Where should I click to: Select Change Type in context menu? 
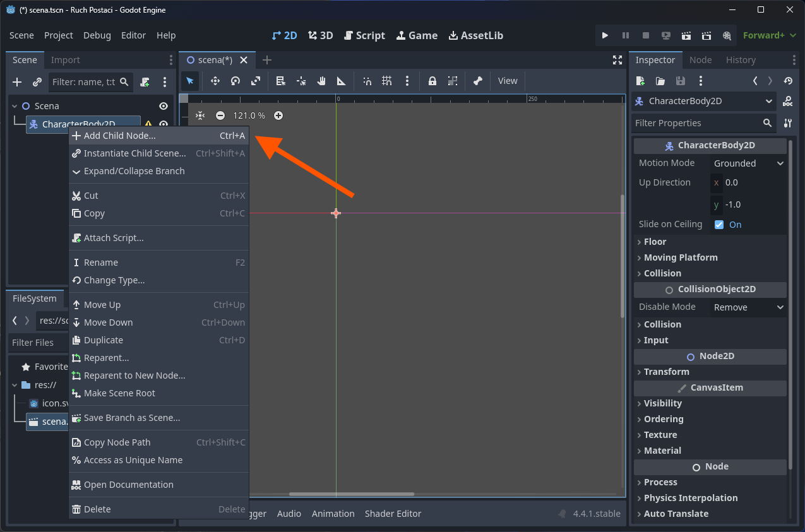(x=158, y=280)
